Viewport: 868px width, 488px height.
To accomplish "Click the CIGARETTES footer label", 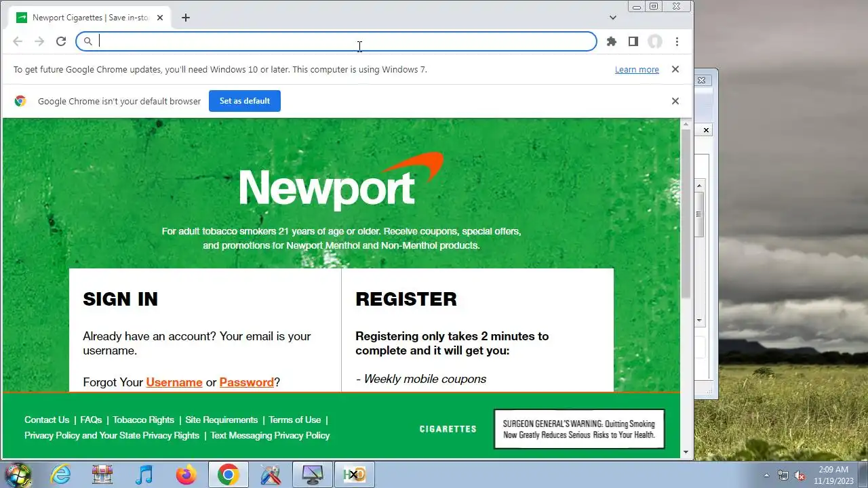I will pyautogui.click(x=448, y=429).
